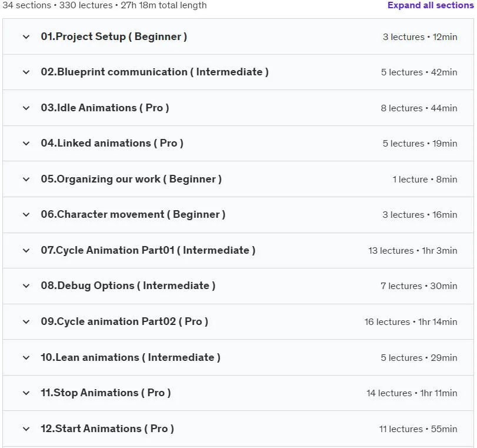Expand the 02.Blueprint communication chevron
This screenshot has height=448, width=477.
pos(26,72)
